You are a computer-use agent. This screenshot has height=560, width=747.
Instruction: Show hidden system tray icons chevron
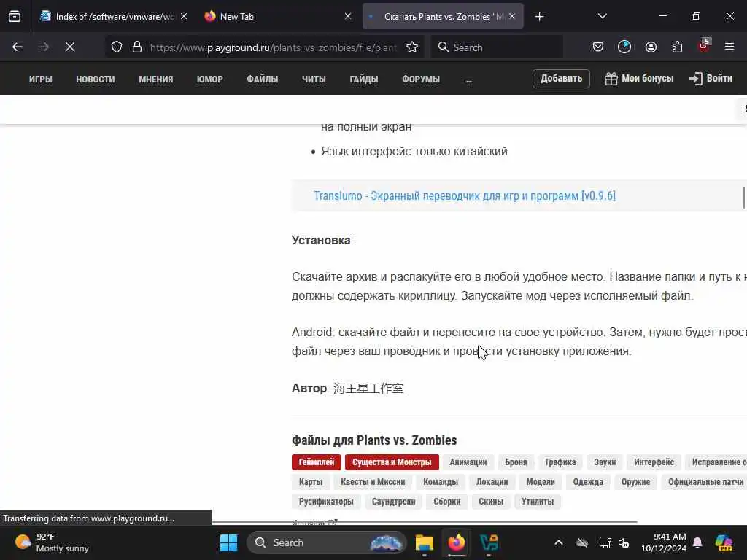coord(559,542)
